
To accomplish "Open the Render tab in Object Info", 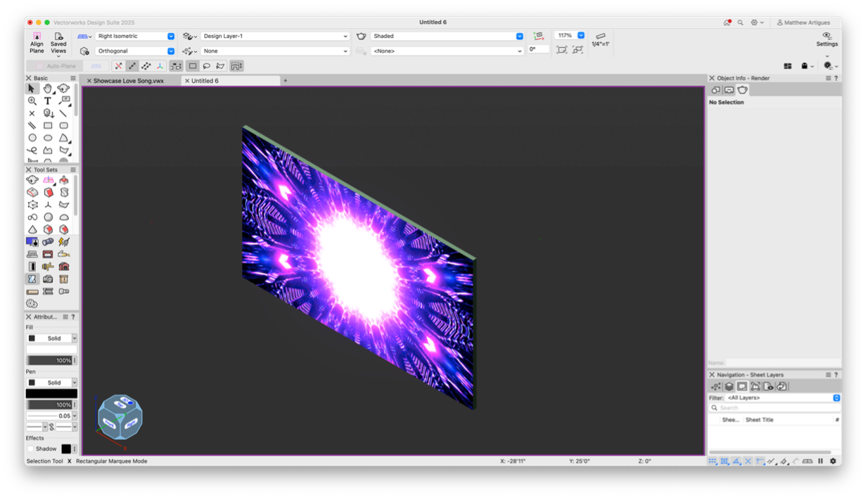I will pos(742,90).
